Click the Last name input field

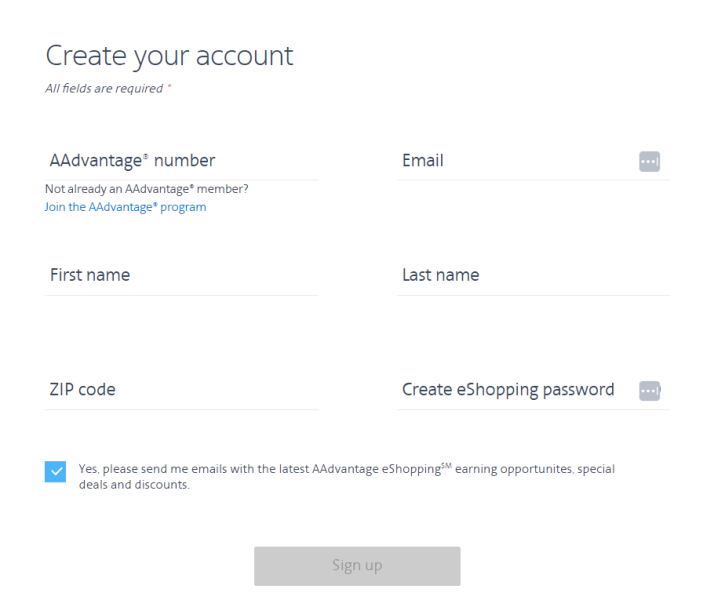click(x=532, y=275)
